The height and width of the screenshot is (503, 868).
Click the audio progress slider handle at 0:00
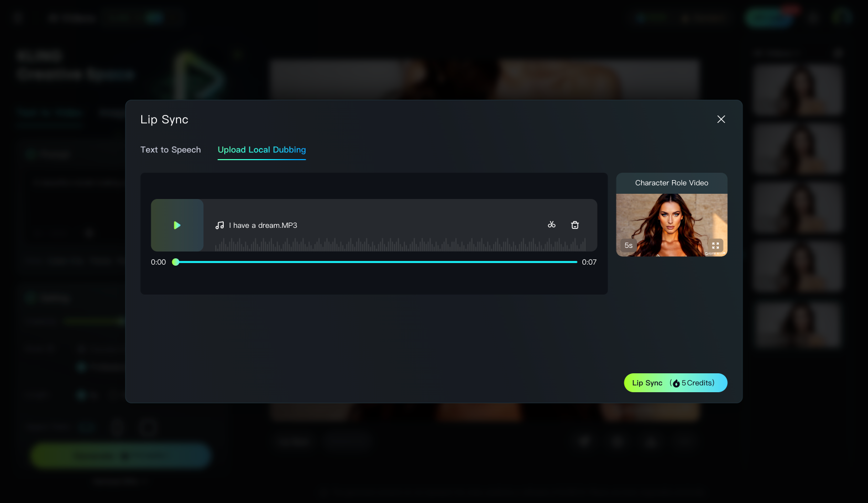(x=175, y=262)
